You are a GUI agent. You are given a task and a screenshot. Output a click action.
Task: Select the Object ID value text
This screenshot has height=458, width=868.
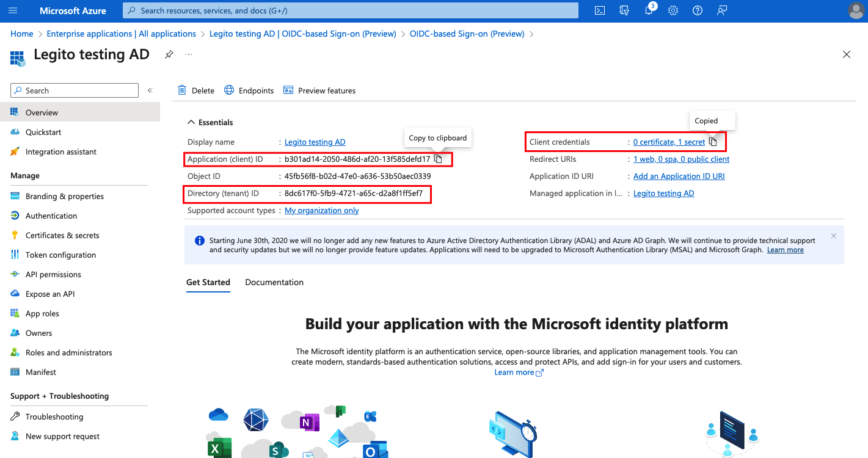(x=358, y=176)
